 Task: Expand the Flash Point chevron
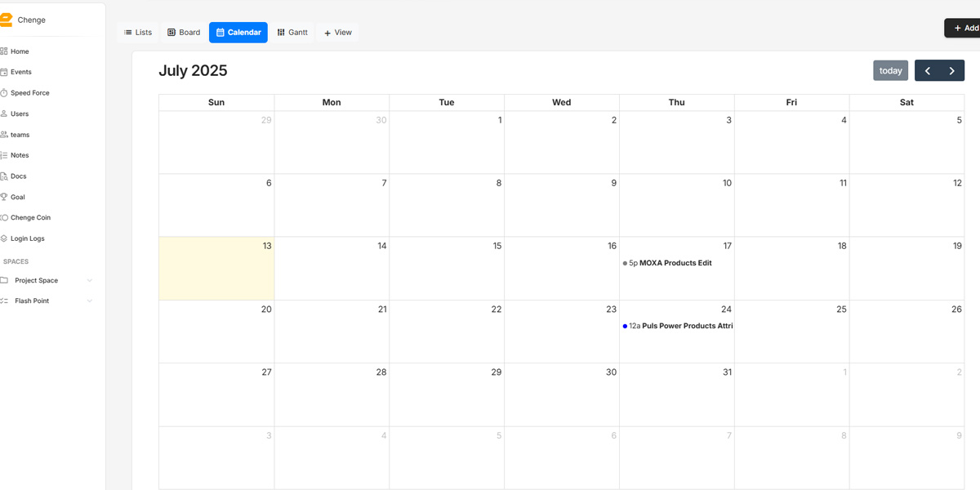[90, 301]
